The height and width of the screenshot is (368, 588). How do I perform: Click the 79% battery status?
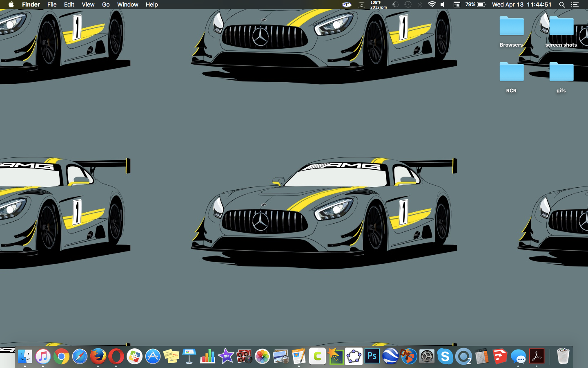point(476,4)
